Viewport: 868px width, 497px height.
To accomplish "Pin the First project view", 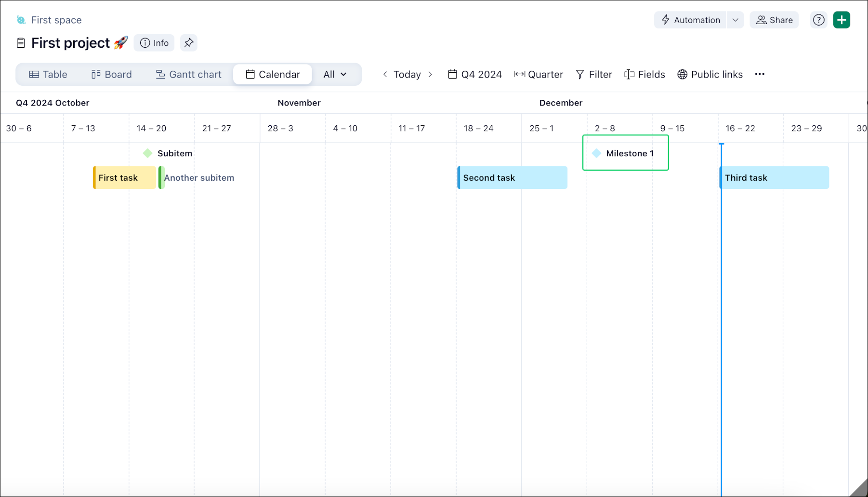I will click(x=188, y=42).
